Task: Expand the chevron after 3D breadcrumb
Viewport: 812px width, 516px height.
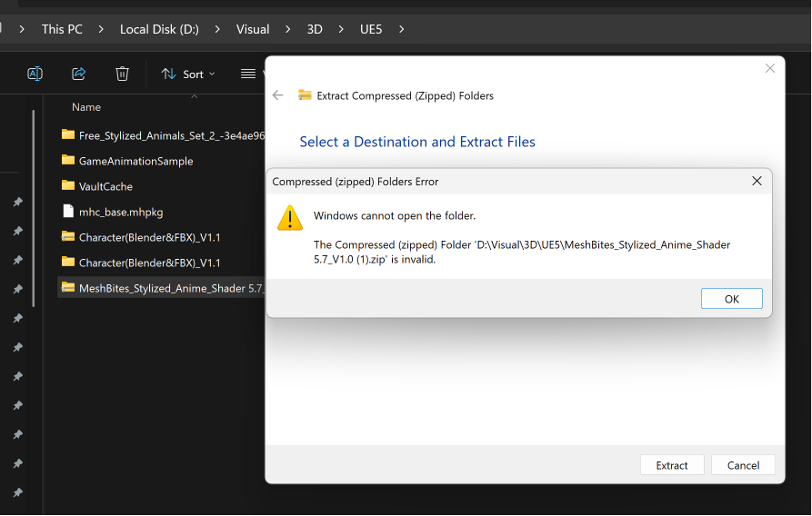Action: coord(341,29)
